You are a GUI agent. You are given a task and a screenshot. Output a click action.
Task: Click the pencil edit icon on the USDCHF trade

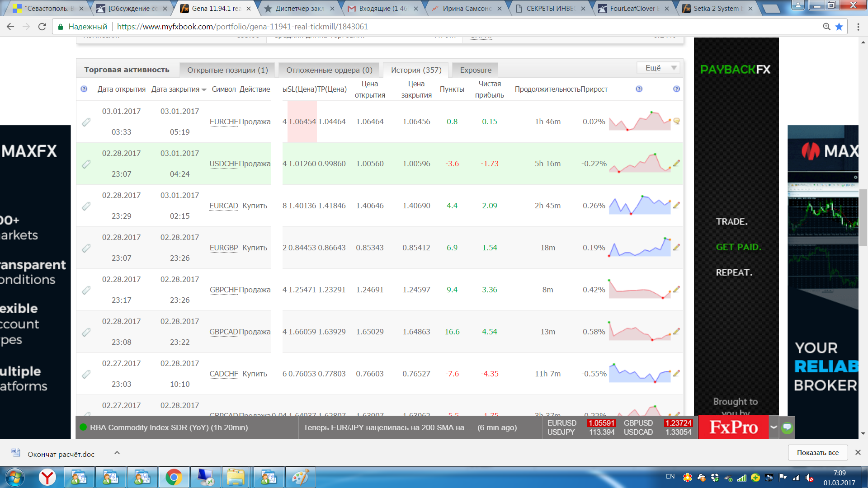tap(676, 163)
